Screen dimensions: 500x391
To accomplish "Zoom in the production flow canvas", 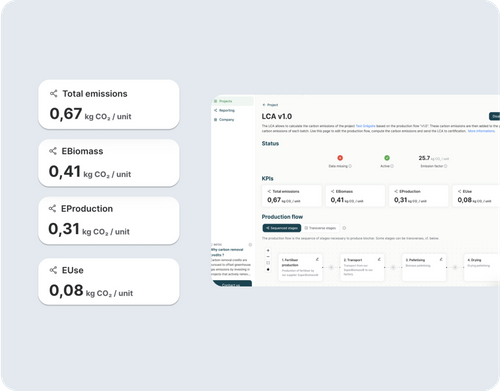I will pos(268,250).
